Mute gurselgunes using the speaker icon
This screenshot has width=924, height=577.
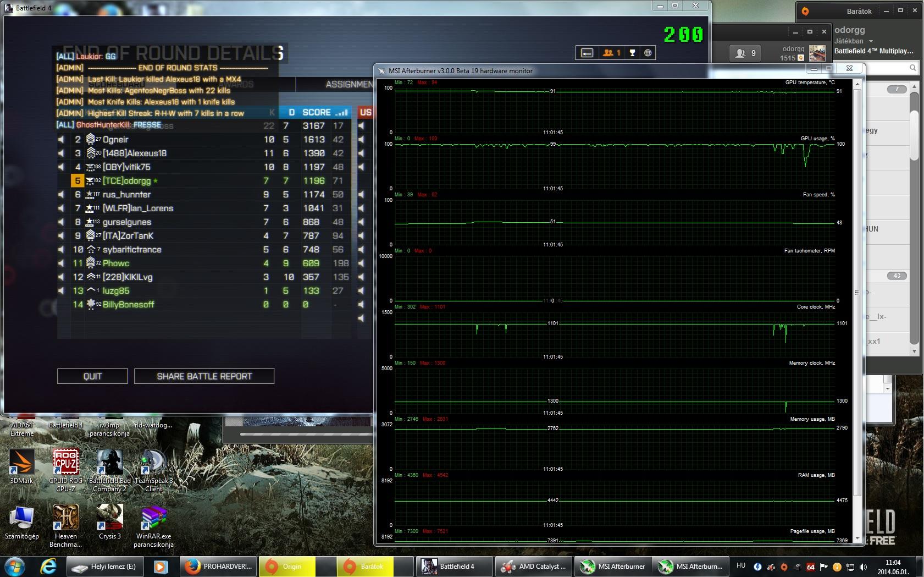pos(62,222)
